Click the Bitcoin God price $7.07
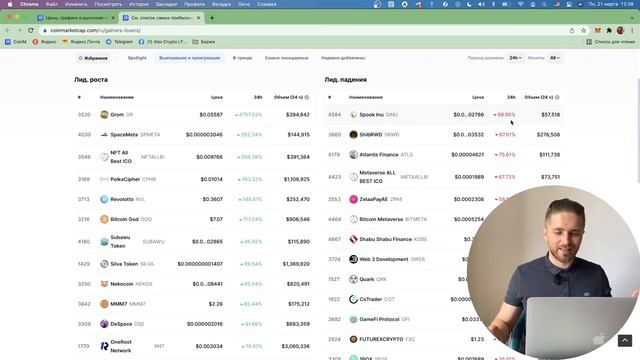 216,219
